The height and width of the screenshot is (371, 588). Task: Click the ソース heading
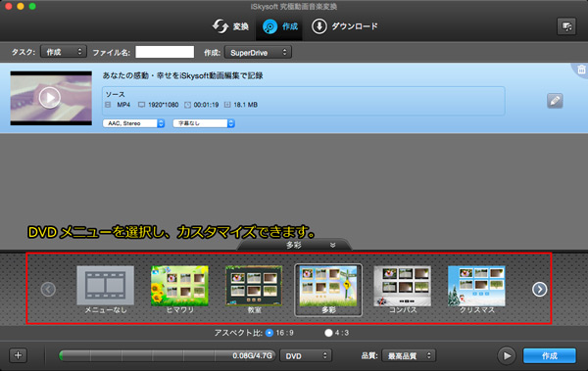115,94
